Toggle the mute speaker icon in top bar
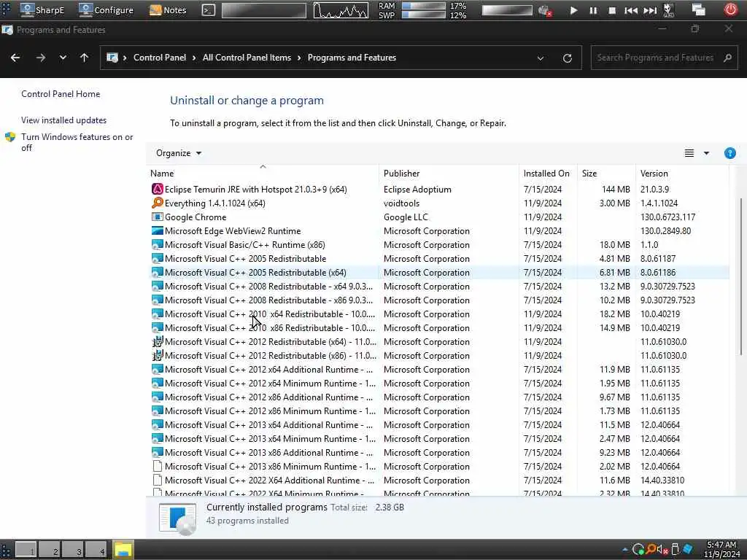This screenshot has height=560, width=747. coord(544,10)
